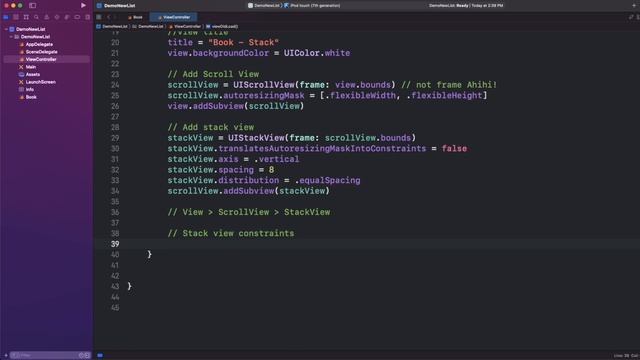This screenshot has width=640, height=360.
Task: Open the Project navigator folder icon
Action: [6, 17]
